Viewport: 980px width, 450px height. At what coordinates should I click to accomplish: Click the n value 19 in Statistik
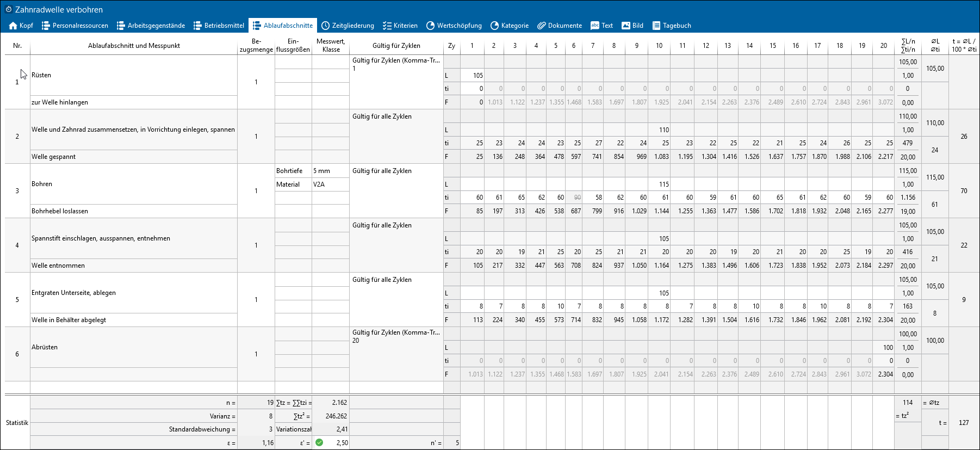point(256,403)
